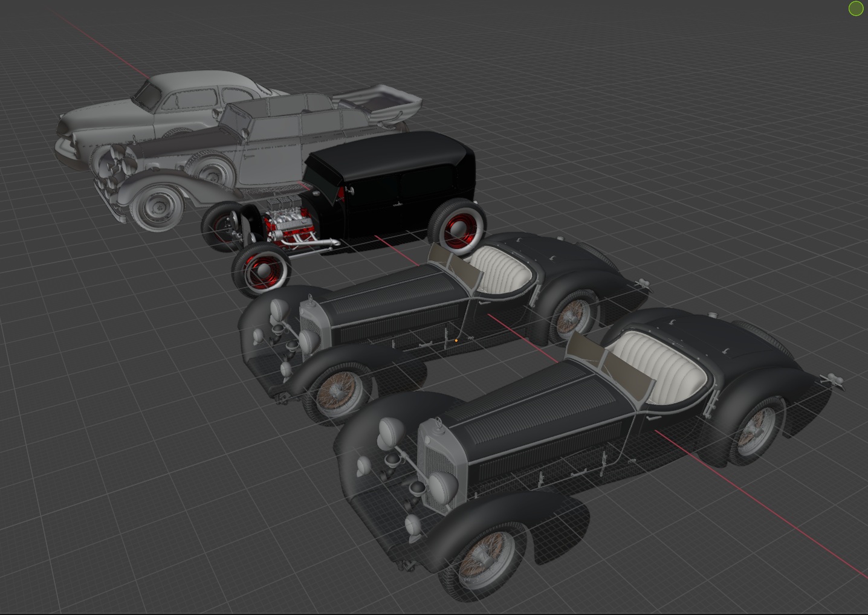Click the green Y-axis navigation gizmo dot
The image size is (868, 615).
[x=856, y=8]
